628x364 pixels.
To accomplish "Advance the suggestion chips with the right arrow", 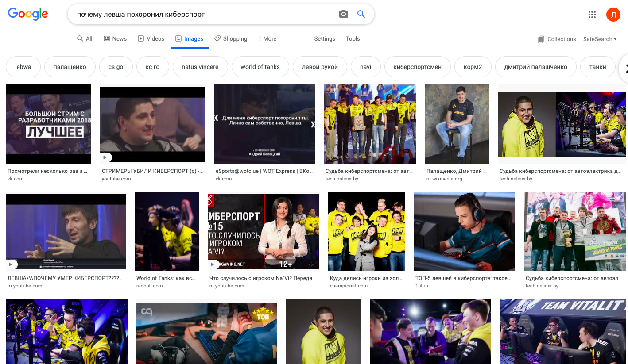I will [625, 68].
